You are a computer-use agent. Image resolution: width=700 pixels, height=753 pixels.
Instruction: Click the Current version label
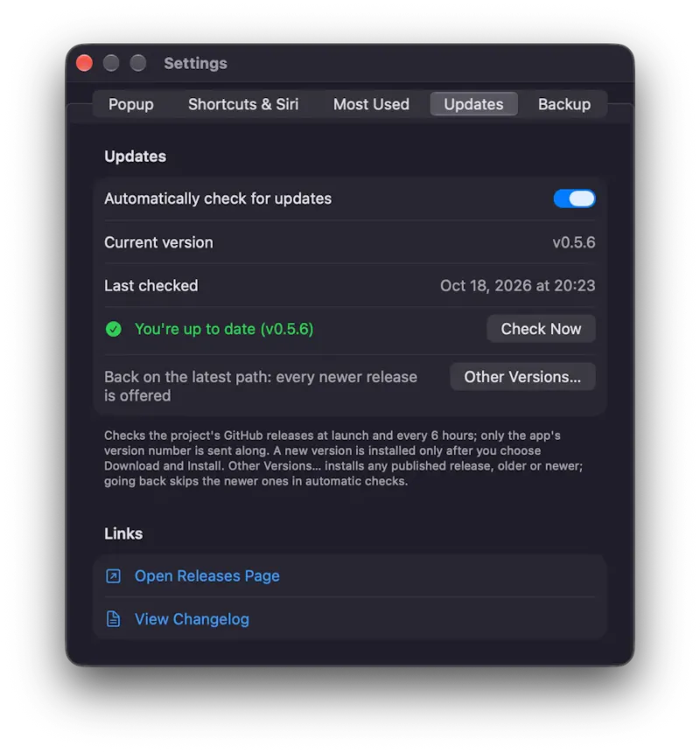point(158,242)
